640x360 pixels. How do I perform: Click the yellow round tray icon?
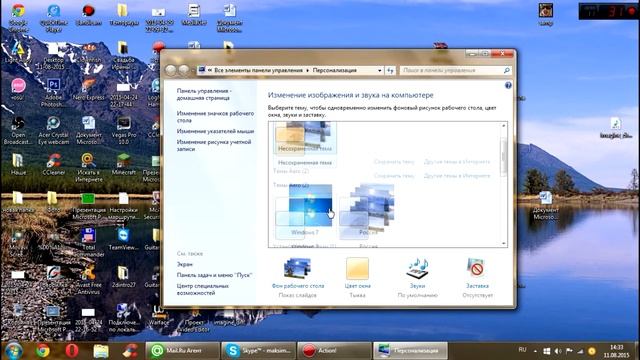click(592, 351)
